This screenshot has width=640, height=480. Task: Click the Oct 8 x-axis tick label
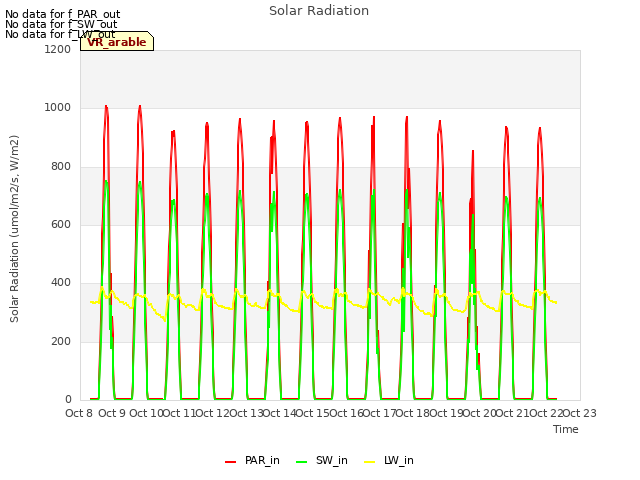click(79, 413)
